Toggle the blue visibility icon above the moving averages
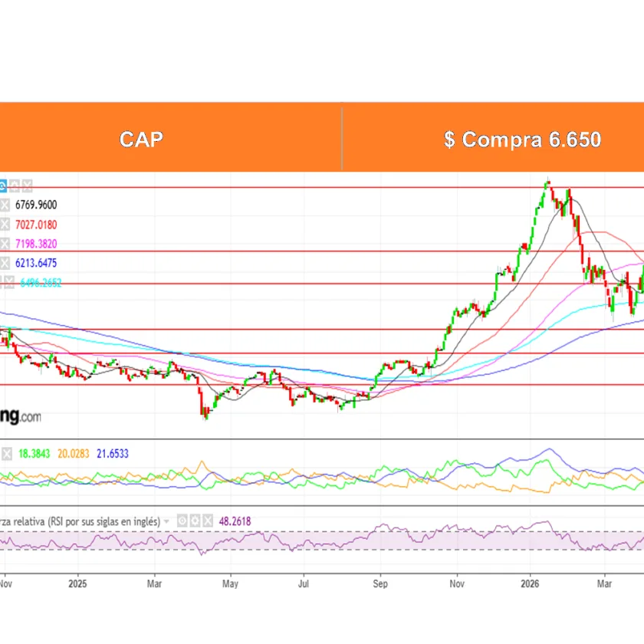 click(x=2, y=186)
